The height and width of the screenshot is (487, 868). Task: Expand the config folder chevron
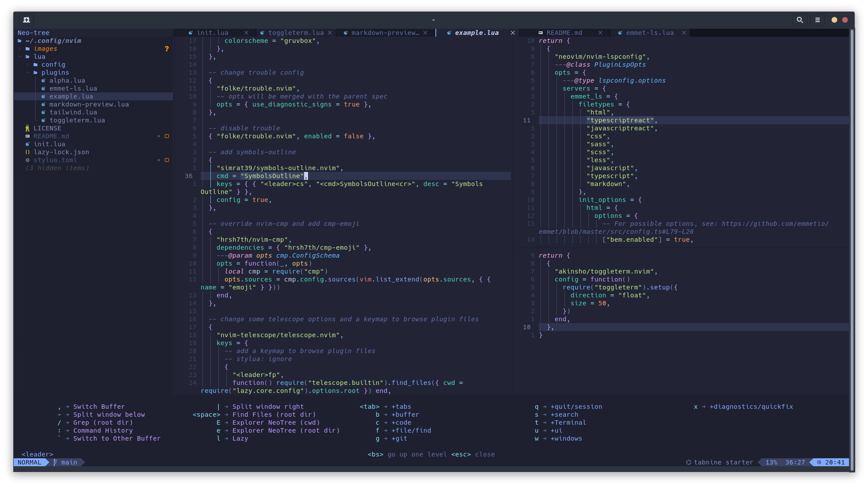(x=27, y=65)
